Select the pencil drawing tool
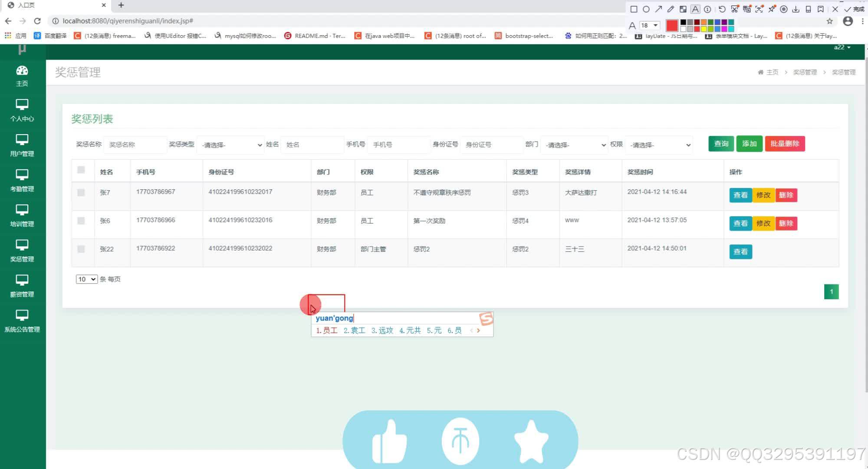 [671, 9]
